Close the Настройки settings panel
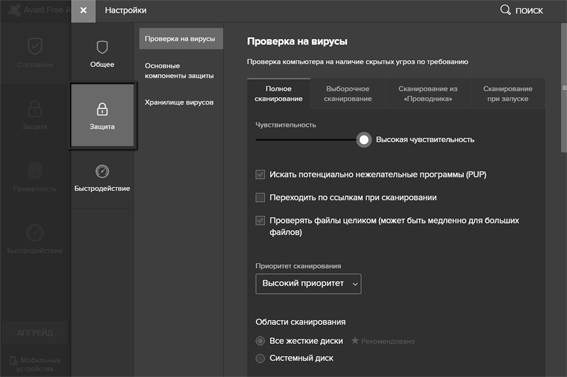Viewport: 567px width, 377px height. click(x=83, y=10)
